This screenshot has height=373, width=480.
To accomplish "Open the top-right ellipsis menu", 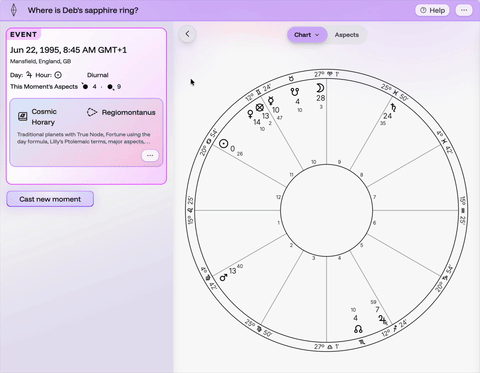I will (x=464, y=10).
